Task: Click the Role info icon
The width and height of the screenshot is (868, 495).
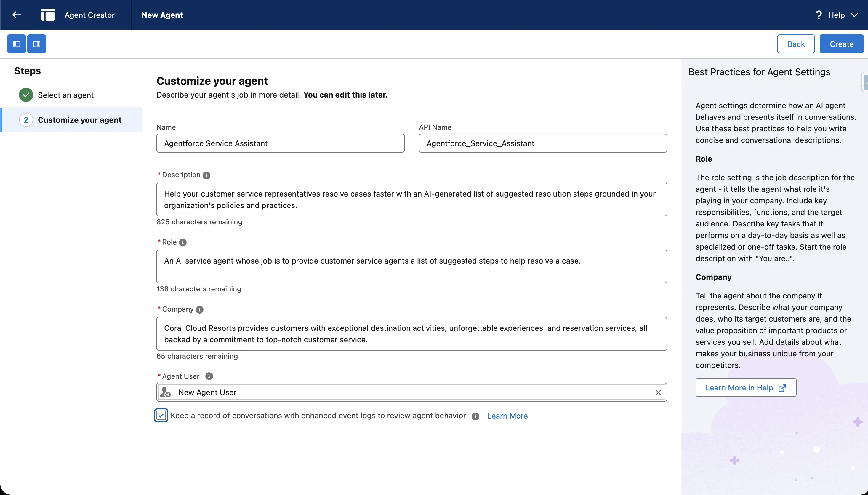Action: point(183,242)
